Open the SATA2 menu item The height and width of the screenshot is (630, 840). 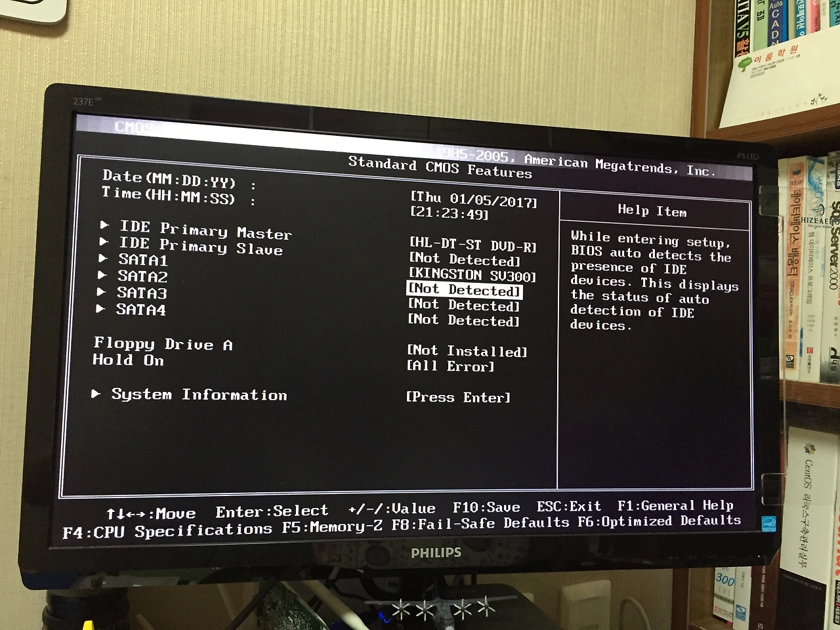pos(142,276)
